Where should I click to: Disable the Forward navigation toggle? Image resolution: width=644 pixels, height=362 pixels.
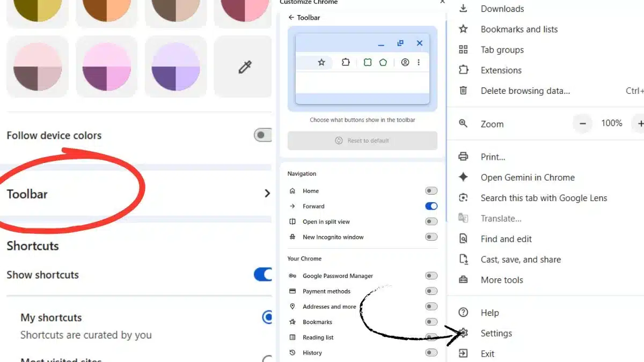(431, 206)
